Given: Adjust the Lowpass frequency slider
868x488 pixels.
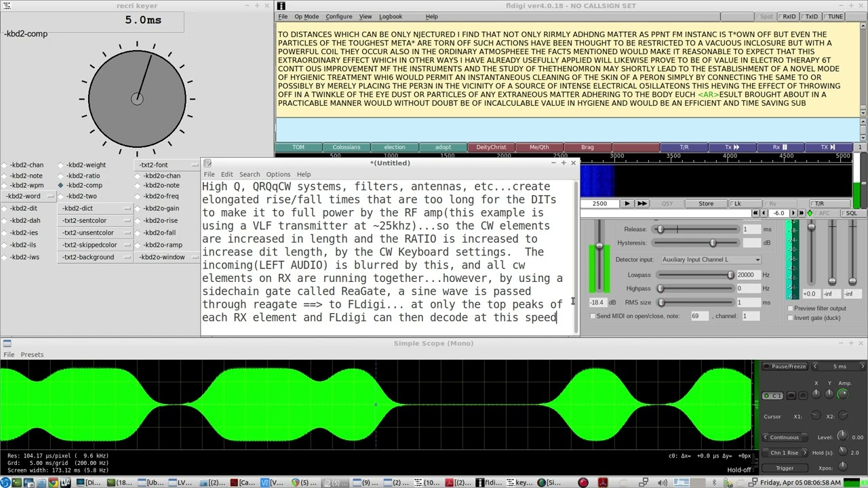Looking at the screenshot, I should 695,274.
